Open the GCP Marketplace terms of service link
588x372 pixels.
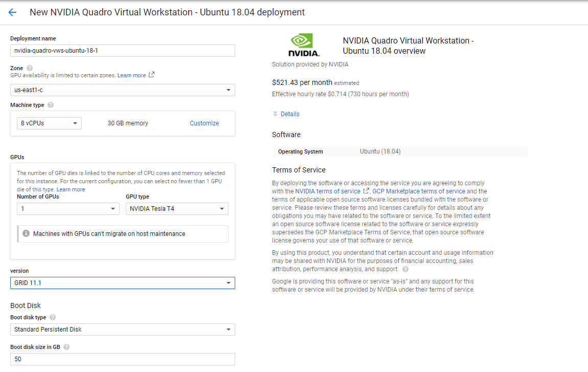point(418,191)
